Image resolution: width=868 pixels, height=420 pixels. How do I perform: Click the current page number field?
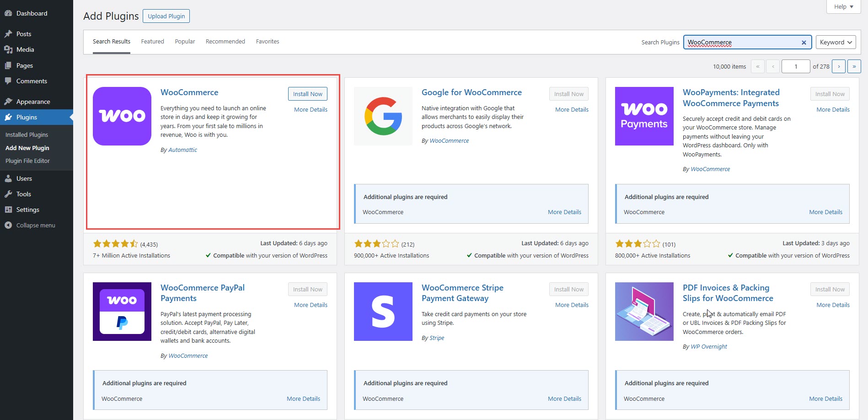pyautogui.click(x=796, y=66)
